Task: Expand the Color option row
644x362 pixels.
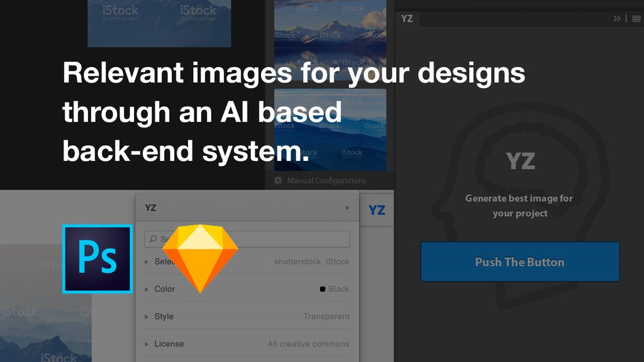Action: tap(247, 289)
